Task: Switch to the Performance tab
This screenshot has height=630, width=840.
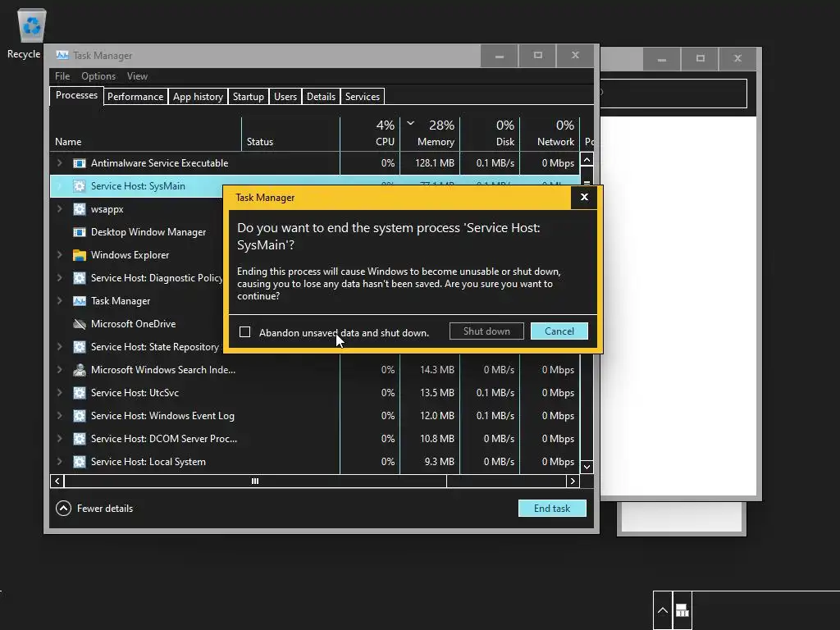Action: click(x=135, y=97)
